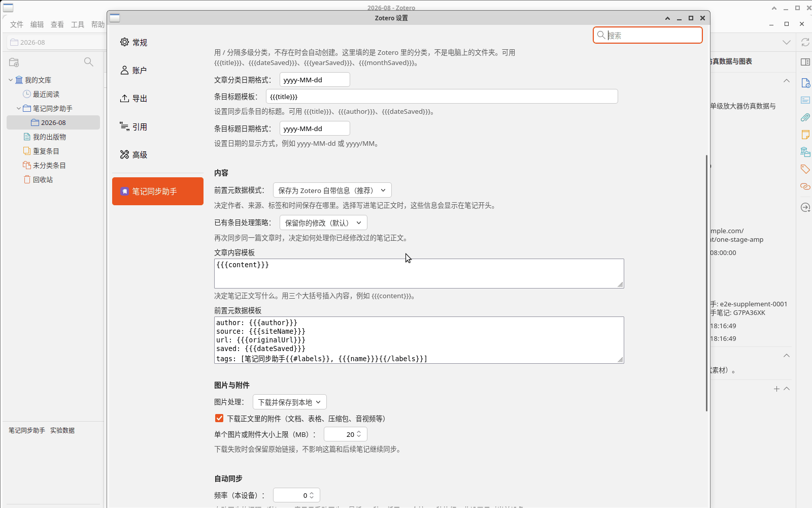Viewport: 812px width, 508px height.
Task: Jump to the Notes section icon
Action: pos(805,135)
